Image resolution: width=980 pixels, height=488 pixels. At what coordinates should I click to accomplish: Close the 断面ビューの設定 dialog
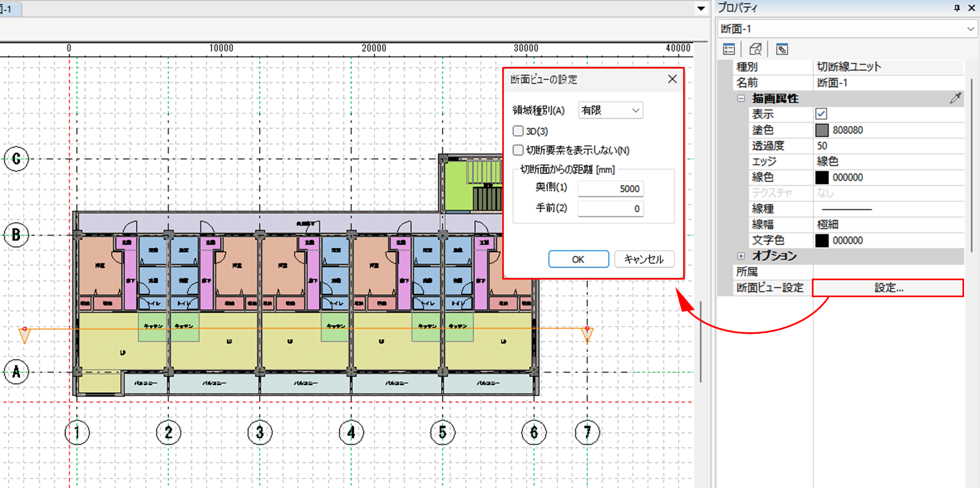point(672,79)
